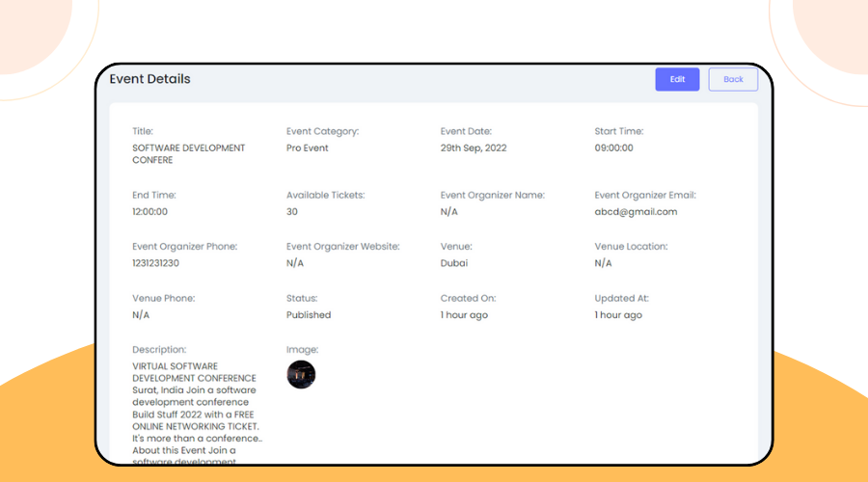The image size is (868, 482).
Task: Click the Published status value
Action: [x=309, y=315]
